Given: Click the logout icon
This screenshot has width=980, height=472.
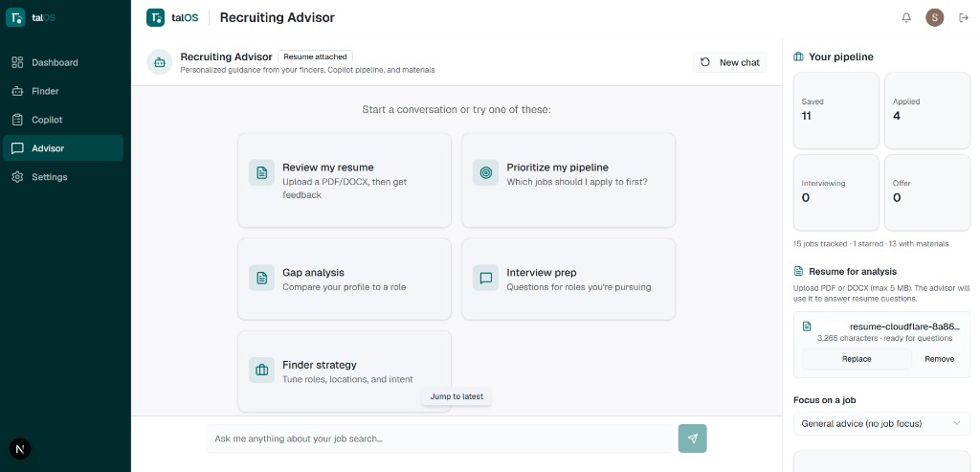Looking at the screenshot, I should point(963,17).
